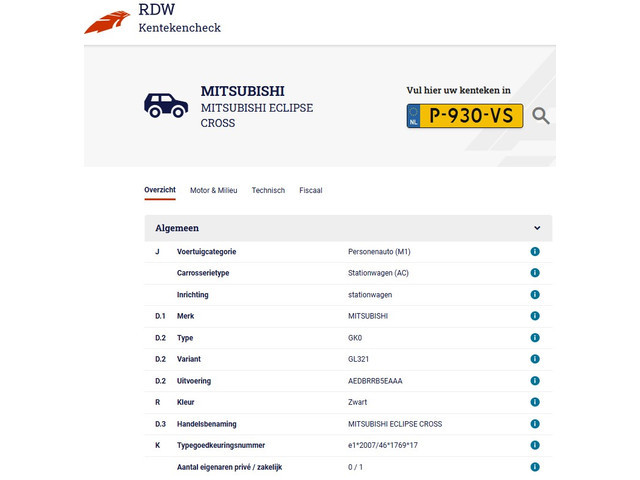This screenshot has height=480, width=640.
Task: Show info for Type GK0
Action: 535,338
